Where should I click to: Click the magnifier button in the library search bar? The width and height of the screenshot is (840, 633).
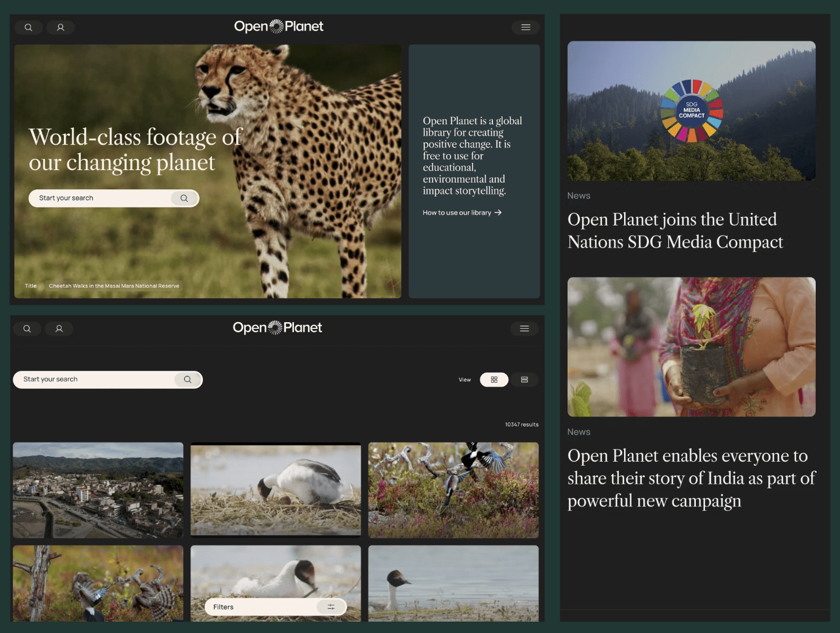[x=188, y=380]
